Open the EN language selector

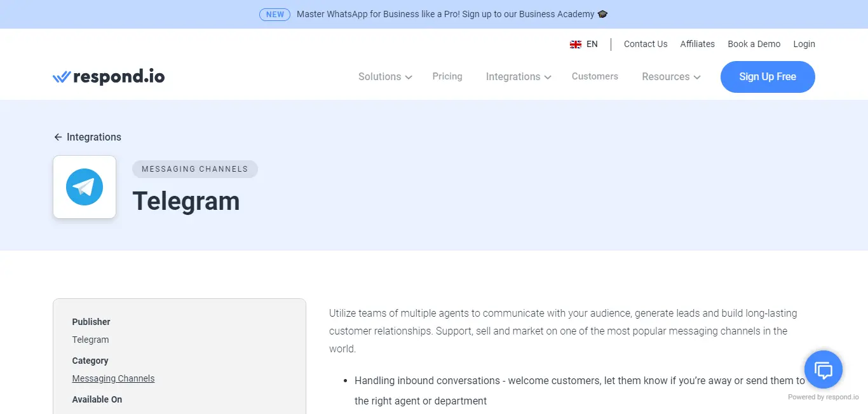tap(592, 45)
